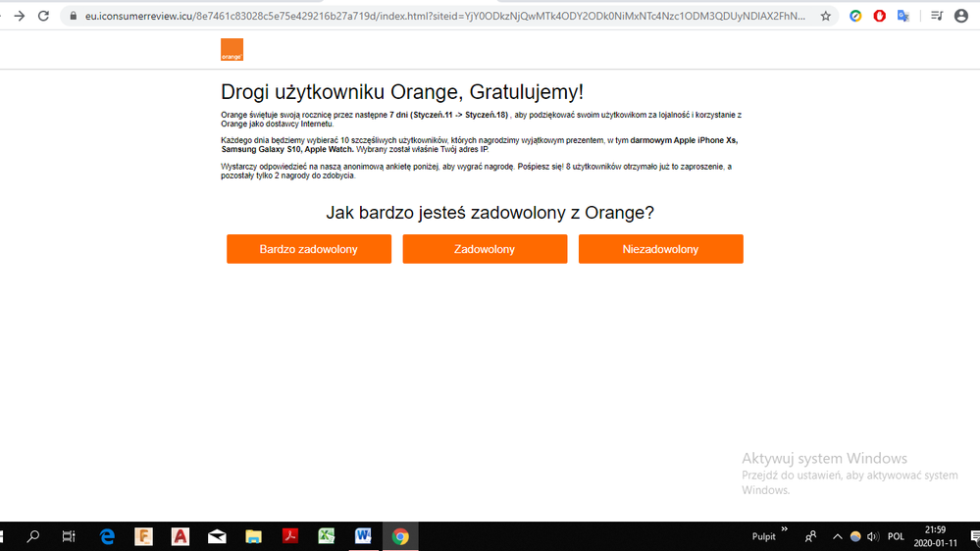Reload the current page
The width and height of the screenshot is (980, 551).
43,17
